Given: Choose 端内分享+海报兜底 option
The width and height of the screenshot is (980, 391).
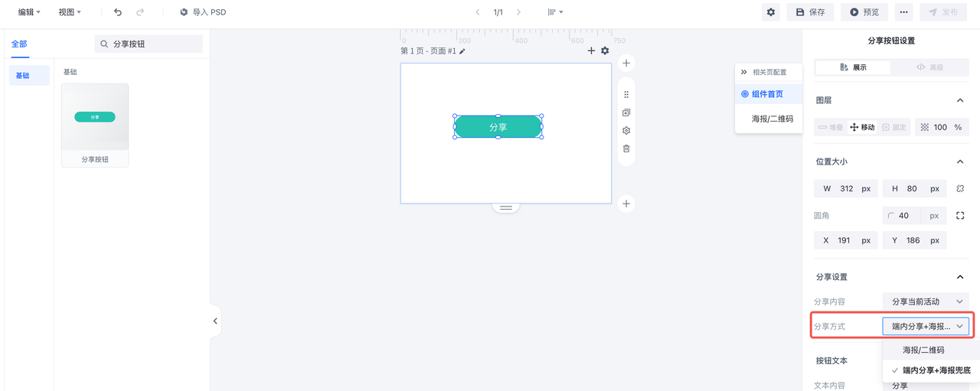Looking at the screenshot, I should (931, 370).
